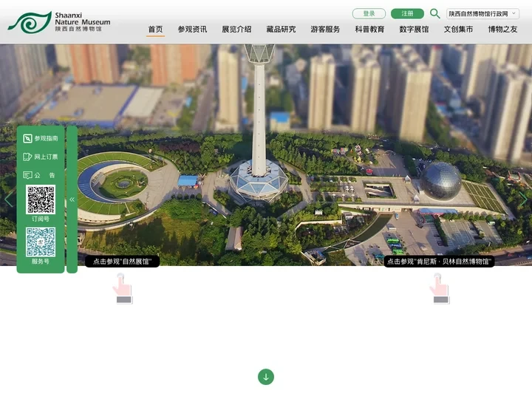This screenshot has width=532, height=399.
Task: Click the pointing hand under 贝林自然博物馆
Action: click(440, 288)
